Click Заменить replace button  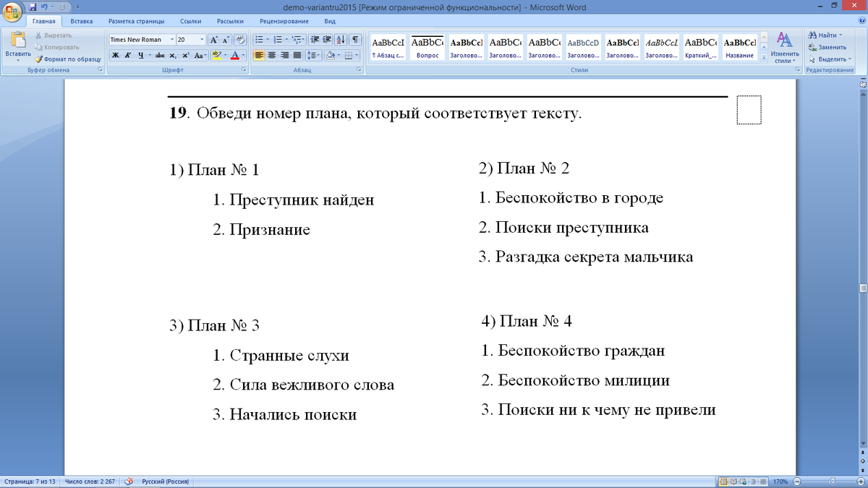tap(827, 47)
